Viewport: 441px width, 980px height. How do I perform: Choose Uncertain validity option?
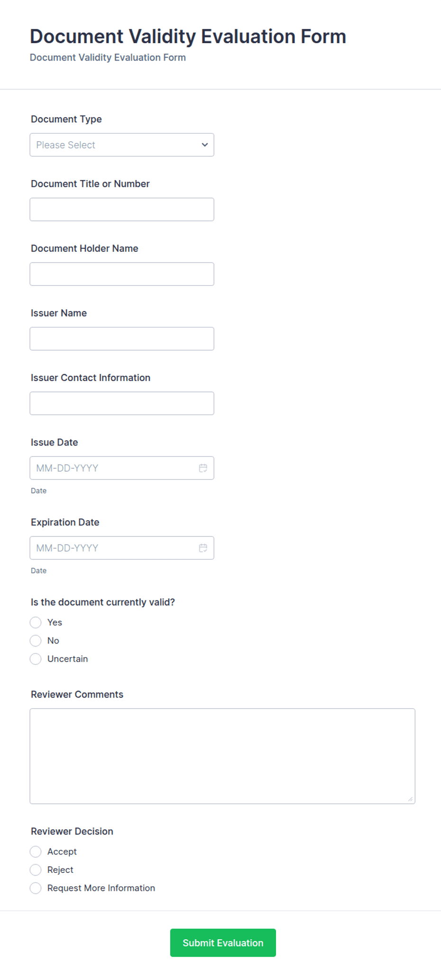36,659
